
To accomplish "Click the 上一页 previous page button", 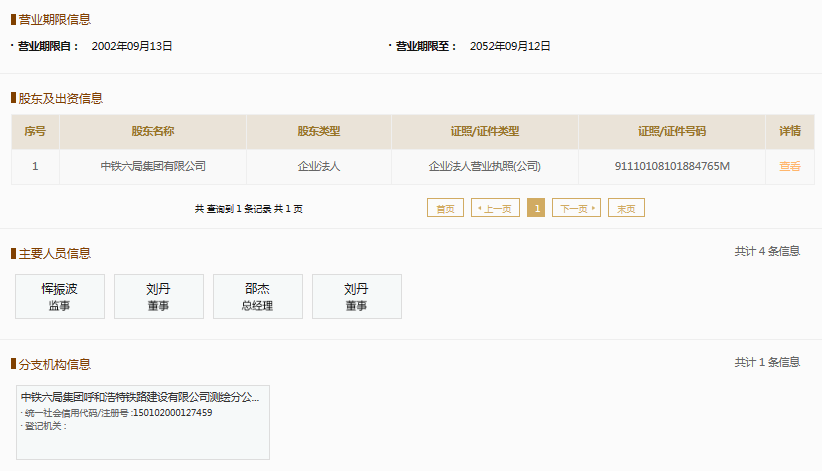I will 495,208.
